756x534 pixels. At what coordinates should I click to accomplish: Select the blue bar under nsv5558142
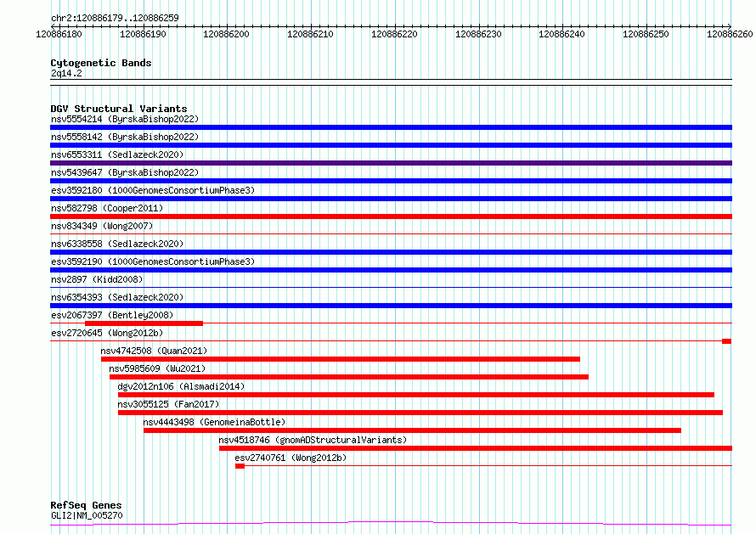391,145
